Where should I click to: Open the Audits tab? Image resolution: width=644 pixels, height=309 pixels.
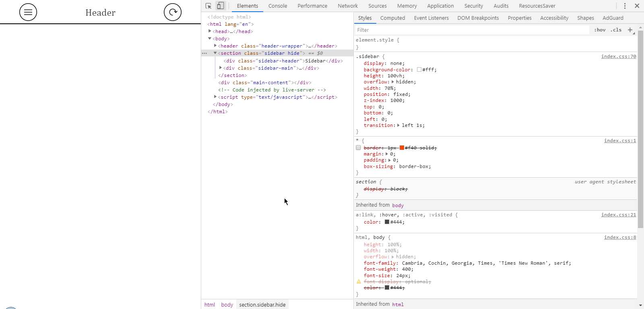pyautogui.click(x=501, y=6)
